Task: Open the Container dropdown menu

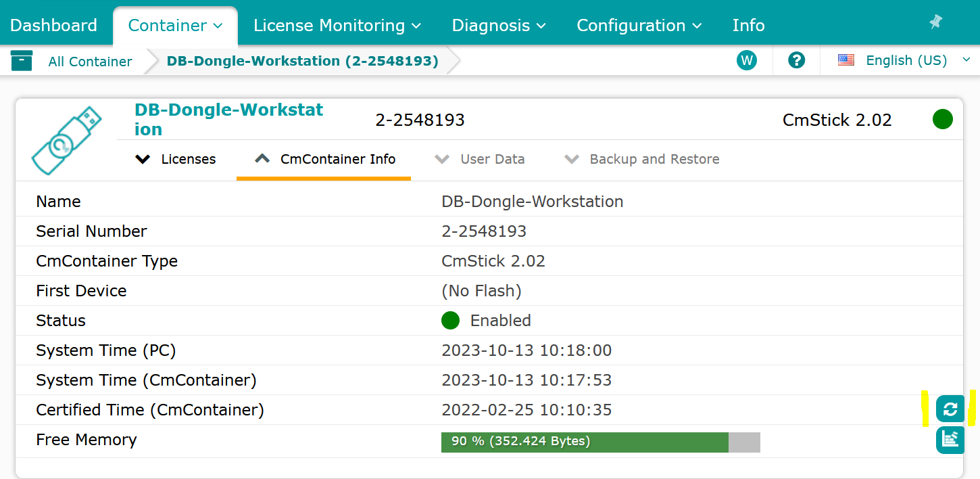Action: tap(175, 26)
